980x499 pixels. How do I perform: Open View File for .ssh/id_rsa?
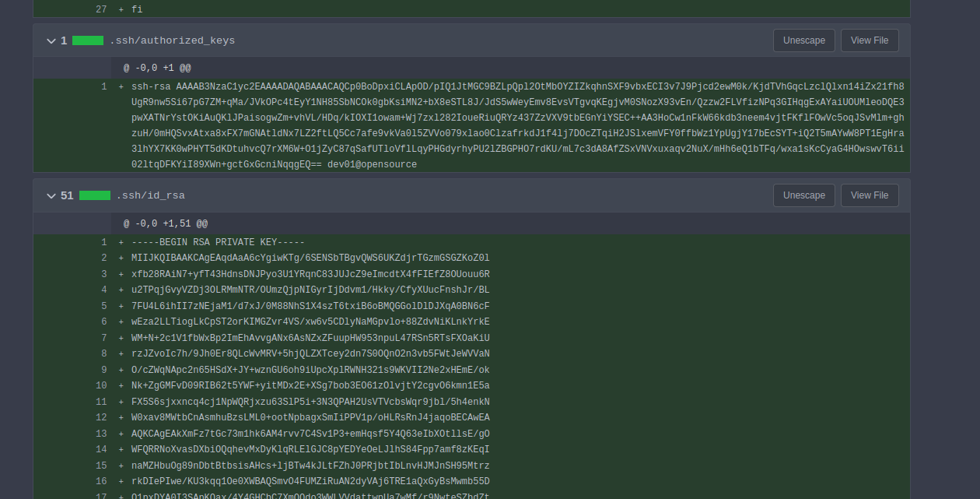click(870, 195)
